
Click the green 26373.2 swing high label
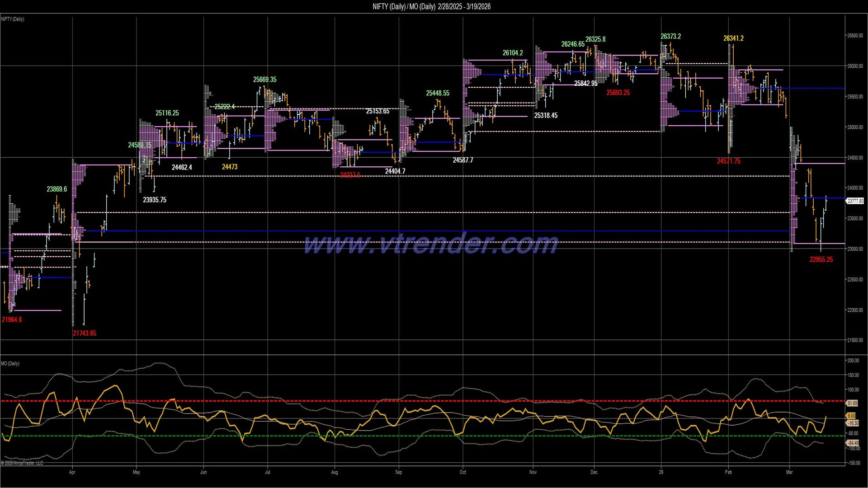672,36
